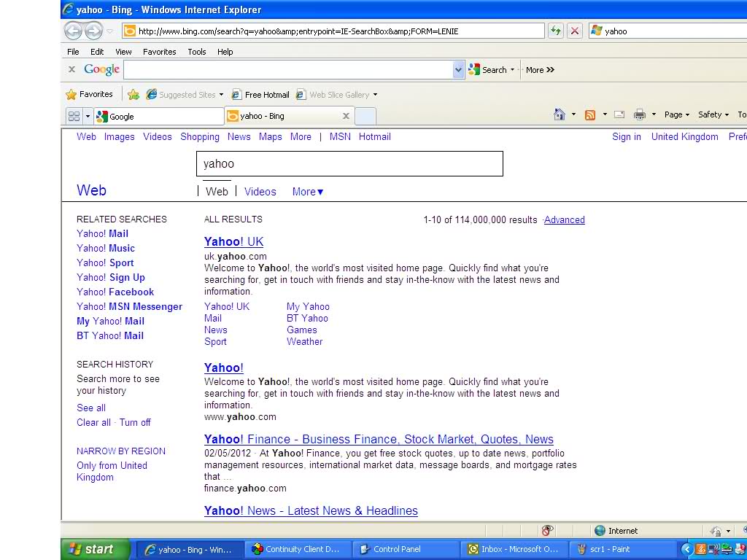This screenshot has height=560, width=747.
Task: Open the Yahoo! UK result title
Action: tap(233, 242)
